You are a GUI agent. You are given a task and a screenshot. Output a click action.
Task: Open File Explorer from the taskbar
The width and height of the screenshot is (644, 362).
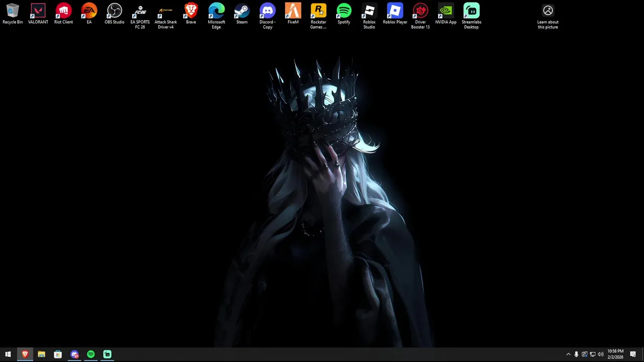[41, 354]
